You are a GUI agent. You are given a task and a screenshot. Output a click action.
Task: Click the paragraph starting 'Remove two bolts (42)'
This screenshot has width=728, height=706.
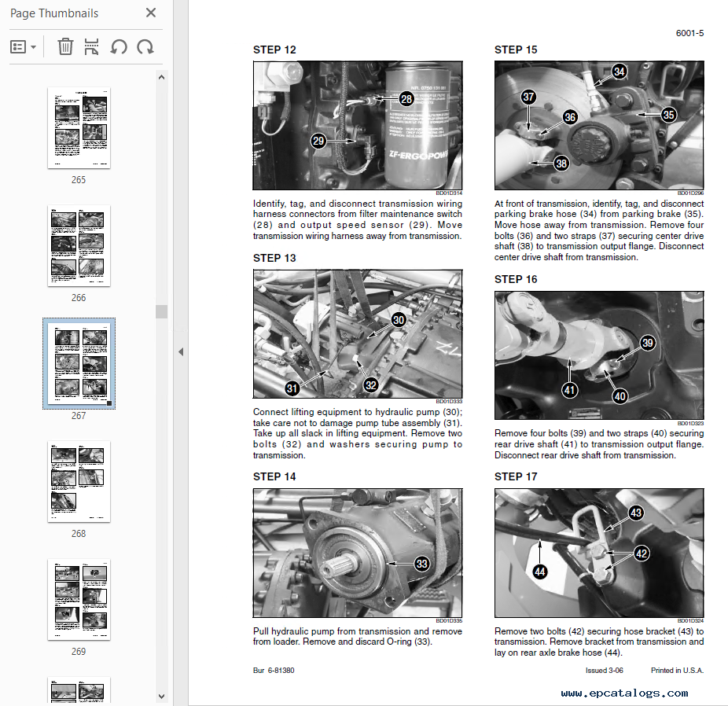tap(599, 642)
